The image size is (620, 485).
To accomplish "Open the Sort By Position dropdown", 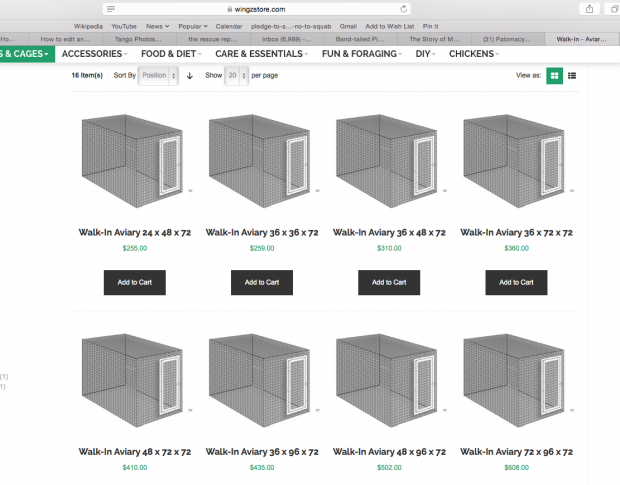I will click(158, 75).
